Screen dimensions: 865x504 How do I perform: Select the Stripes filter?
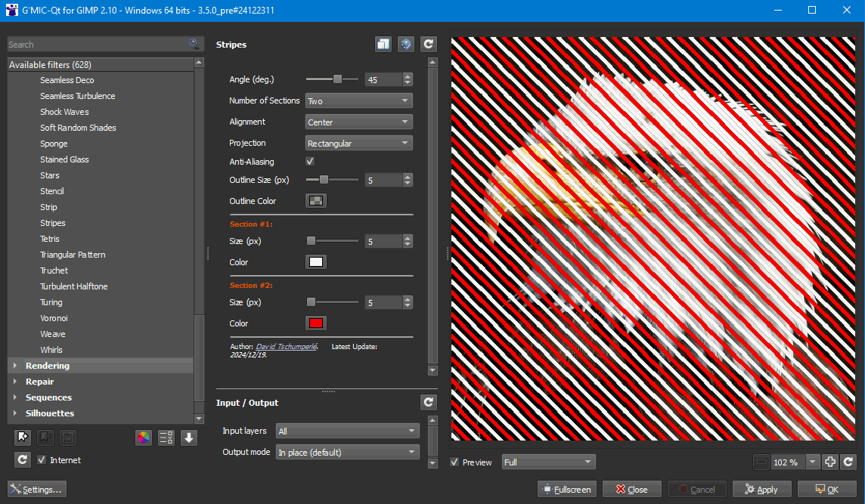(x=52, y=223)
